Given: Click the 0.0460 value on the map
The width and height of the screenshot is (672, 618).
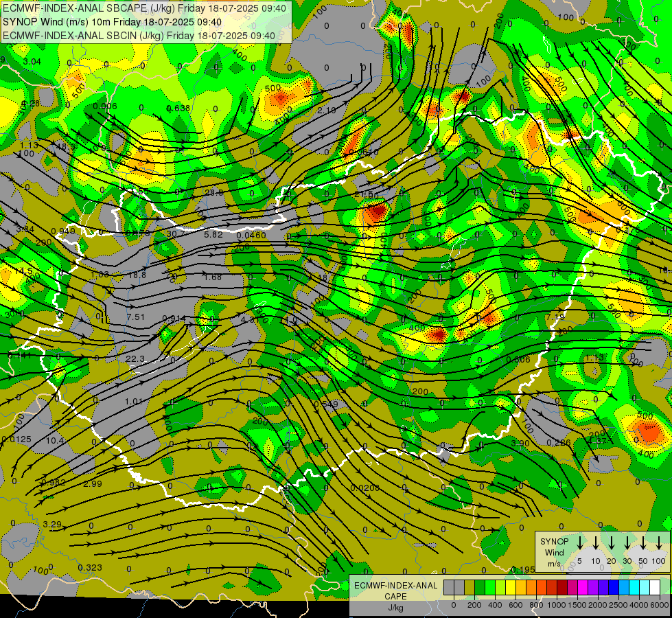Looking at the screenshot, I should coord(251,236).
